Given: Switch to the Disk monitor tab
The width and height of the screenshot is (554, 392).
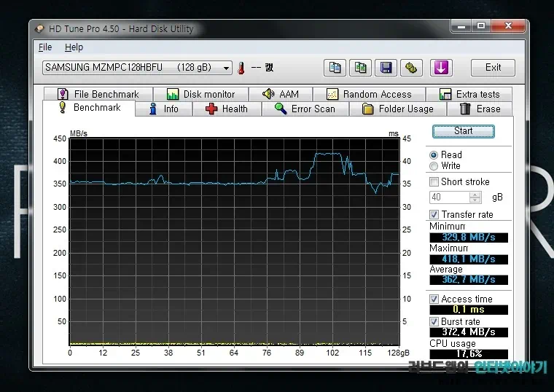Looking at the screenshot, I should point(200,94).
